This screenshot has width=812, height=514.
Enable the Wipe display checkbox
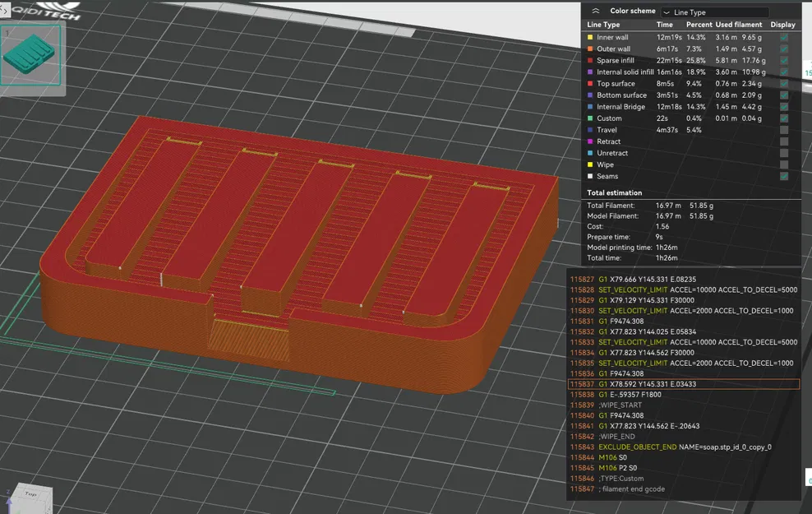(783, 164)
